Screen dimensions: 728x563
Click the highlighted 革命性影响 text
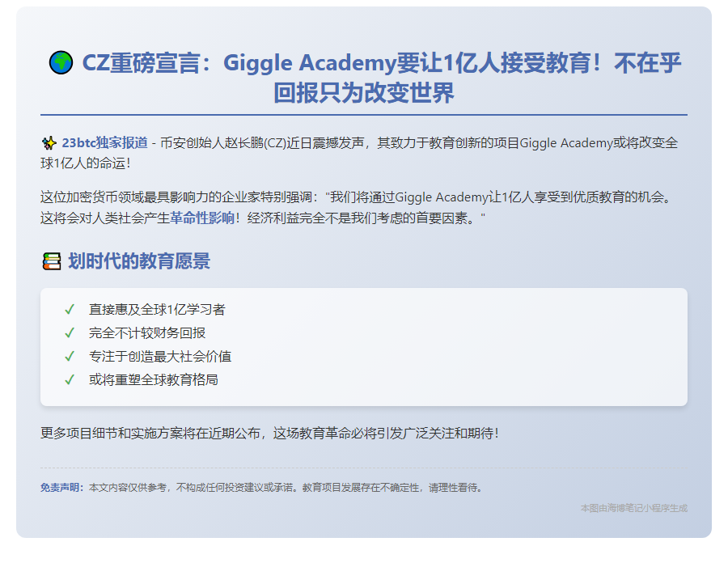tap(202, 218)
